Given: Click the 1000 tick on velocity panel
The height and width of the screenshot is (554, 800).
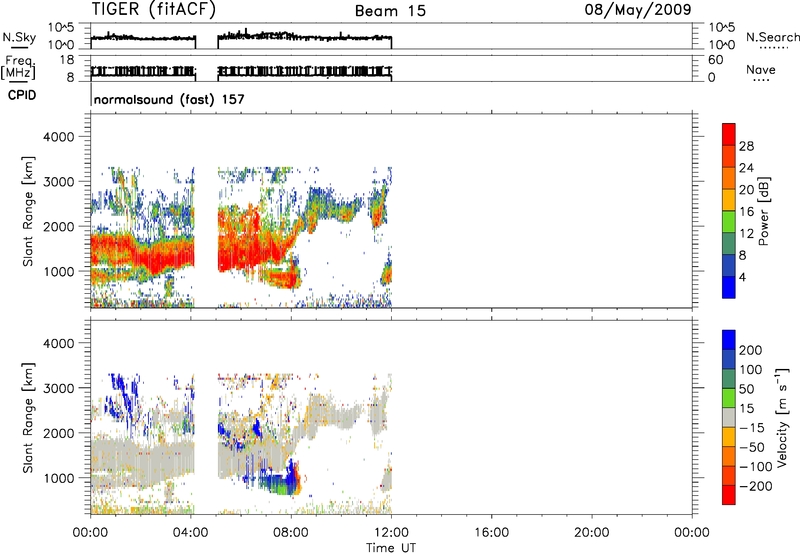Looking at the screenshot, I should coord(59,478).
